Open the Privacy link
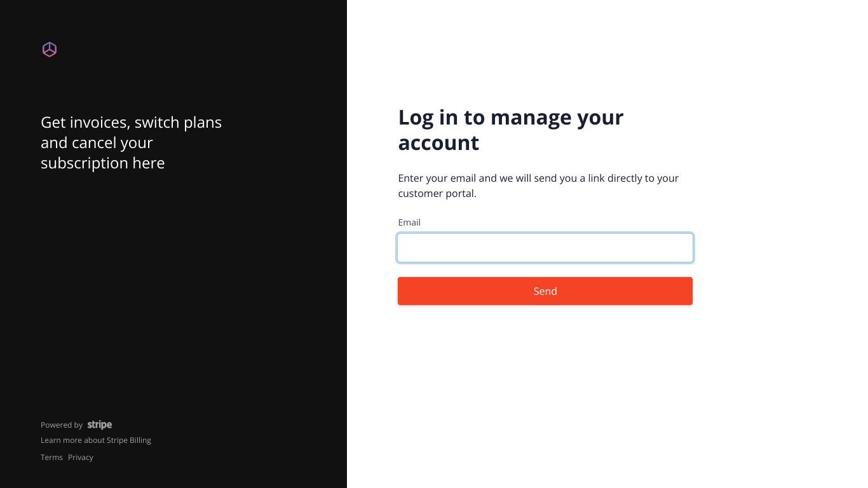The image size is (868, 488). [81, 457]
